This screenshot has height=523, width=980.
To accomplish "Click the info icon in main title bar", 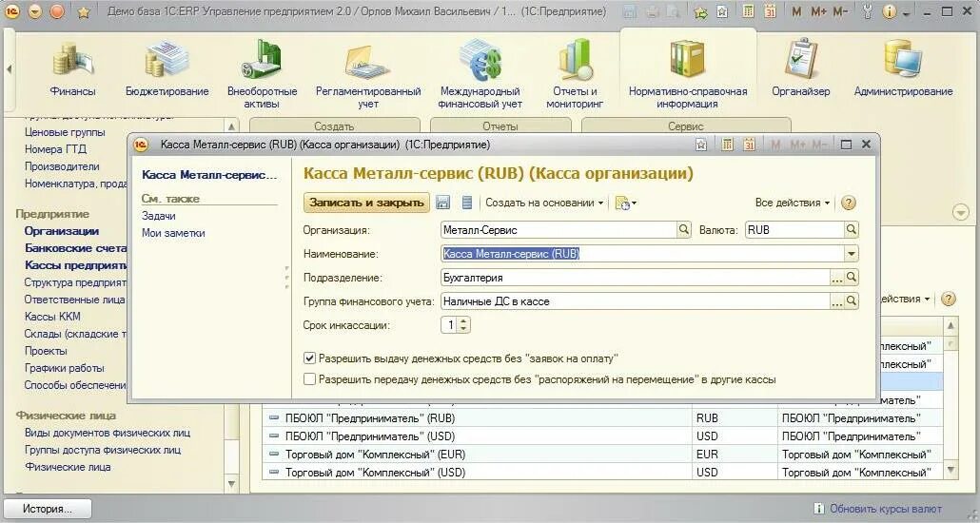I will (890, 11).
